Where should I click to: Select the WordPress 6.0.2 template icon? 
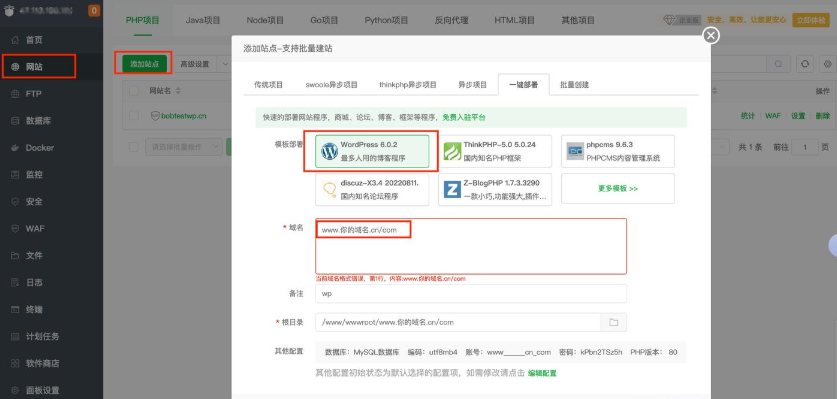click(x=329, y=151)
